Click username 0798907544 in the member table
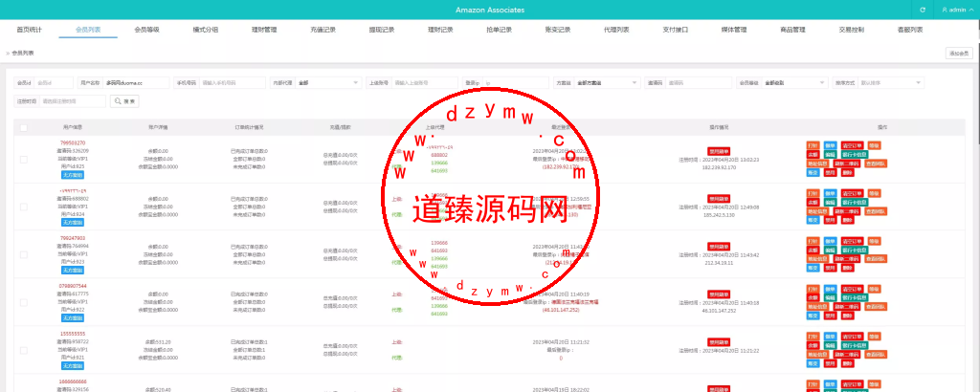This screenshot has width=980, height=392. 73,286
